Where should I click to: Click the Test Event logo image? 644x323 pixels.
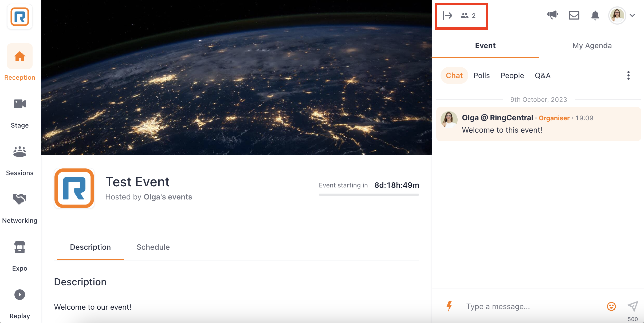coord(74,188)
